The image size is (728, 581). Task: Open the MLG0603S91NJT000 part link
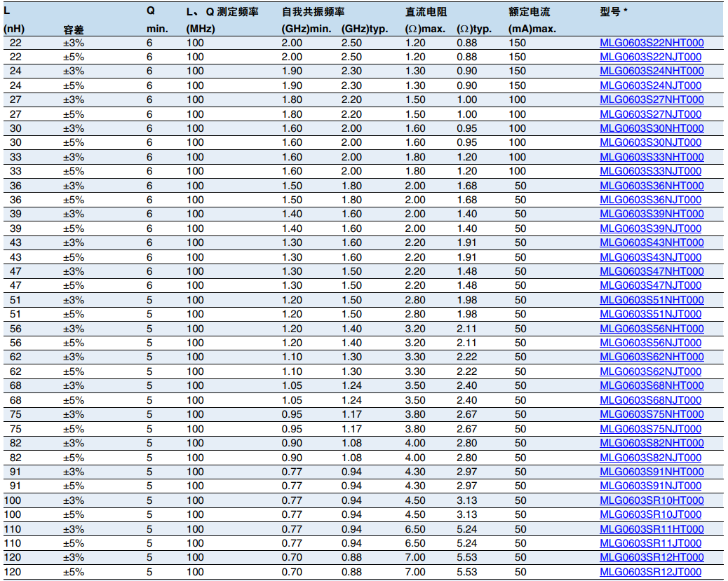point(650,486)
